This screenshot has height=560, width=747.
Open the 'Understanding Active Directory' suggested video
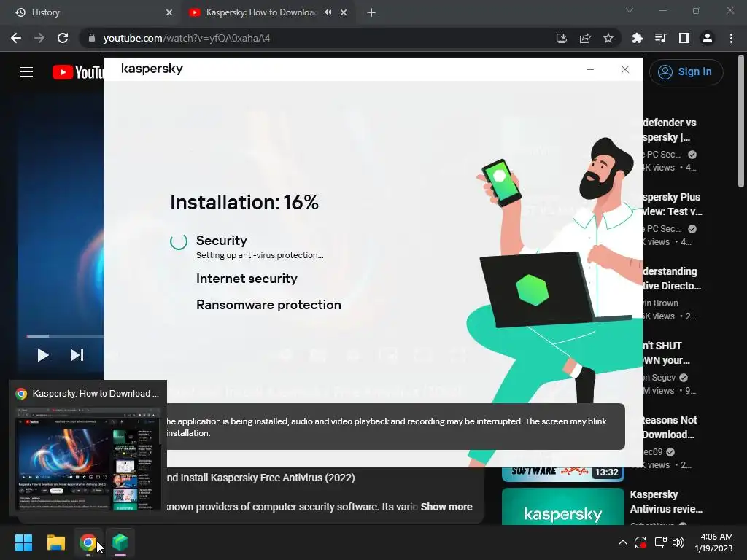click(671, 279)
